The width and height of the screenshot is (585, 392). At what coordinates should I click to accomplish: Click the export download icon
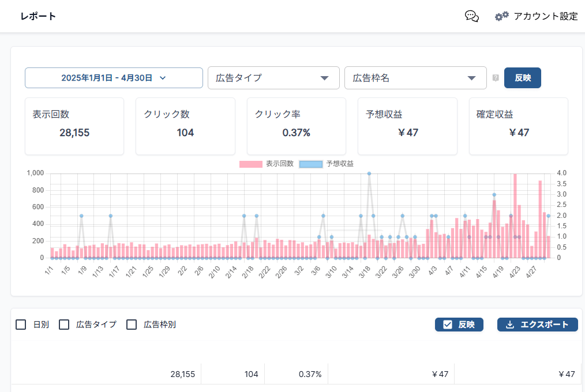click(x=509, y=325)
